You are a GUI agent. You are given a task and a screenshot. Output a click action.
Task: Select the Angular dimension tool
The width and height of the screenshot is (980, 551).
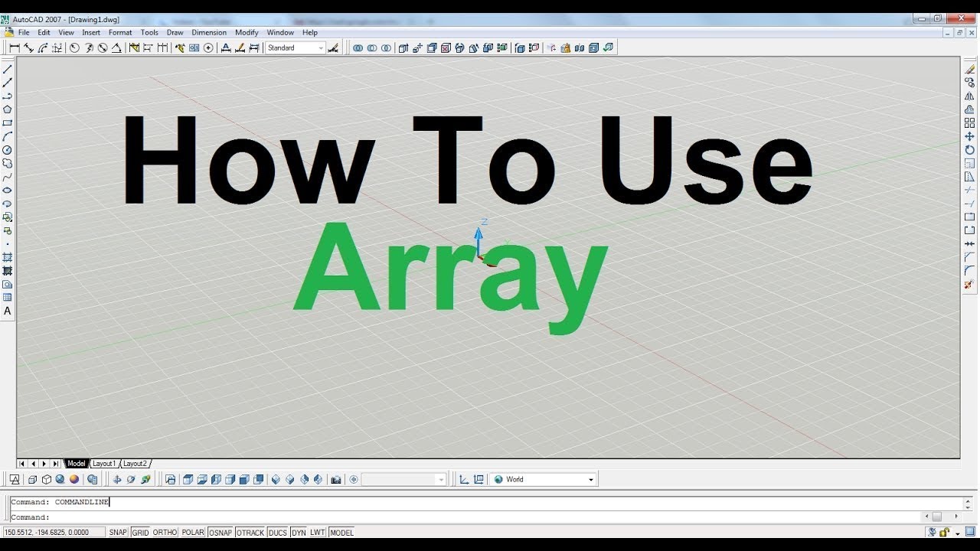[116, 47]
